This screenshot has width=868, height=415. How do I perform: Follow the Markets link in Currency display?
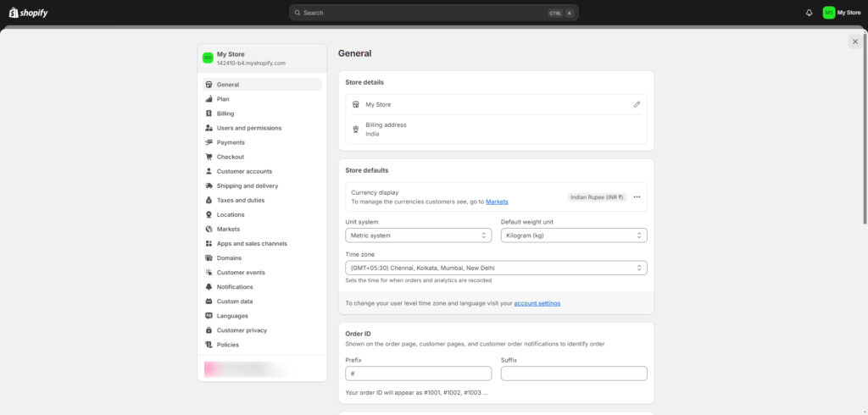click(x=497, y=202)
